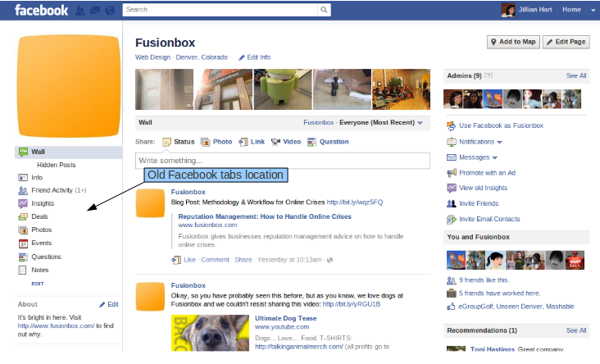Click into the Write something text box
Screen dimensions: 600x364
coord(282,160)
